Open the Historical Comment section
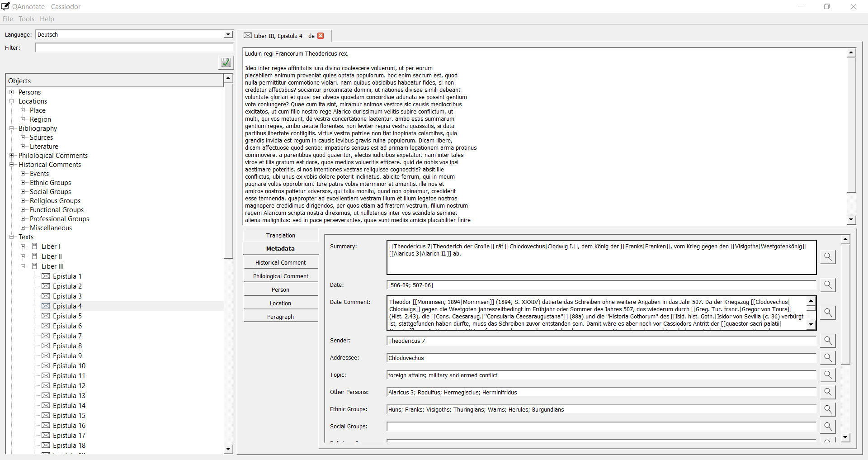 click(x=281, y=263)
